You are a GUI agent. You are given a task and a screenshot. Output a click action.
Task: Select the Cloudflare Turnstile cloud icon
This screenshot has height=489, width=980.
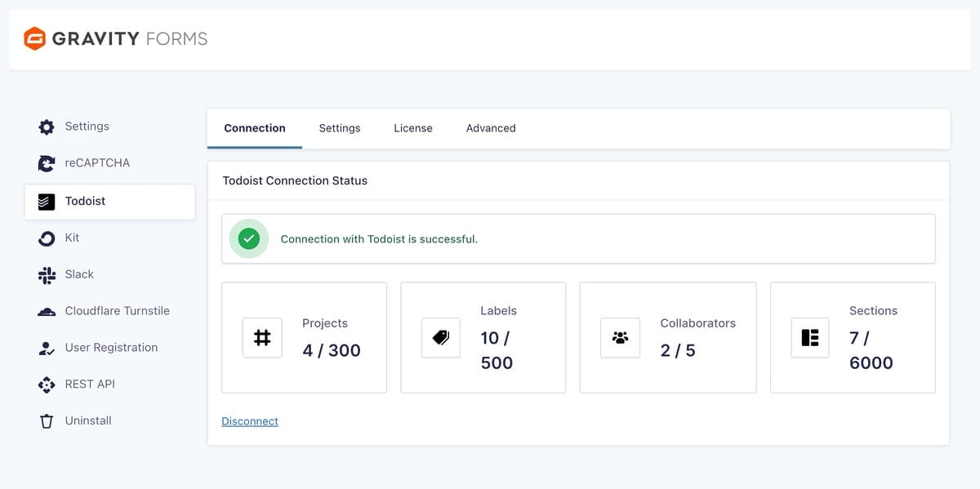click(47, 312)
